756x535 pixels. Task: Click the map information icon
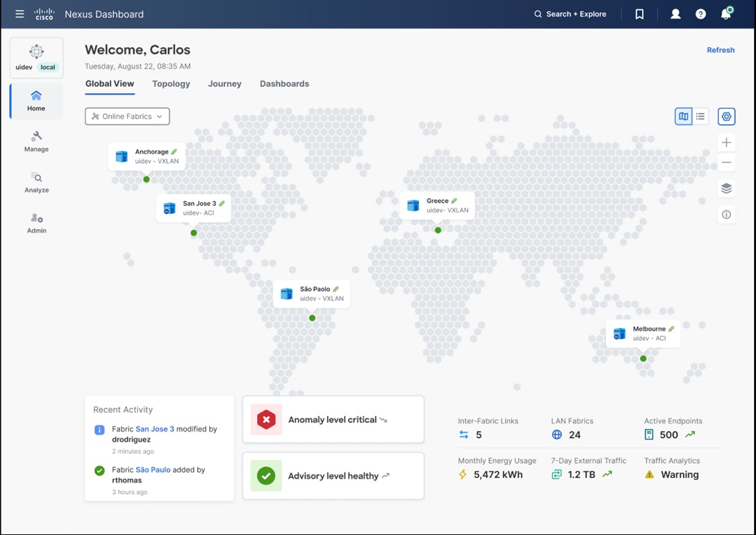(726, 214)
